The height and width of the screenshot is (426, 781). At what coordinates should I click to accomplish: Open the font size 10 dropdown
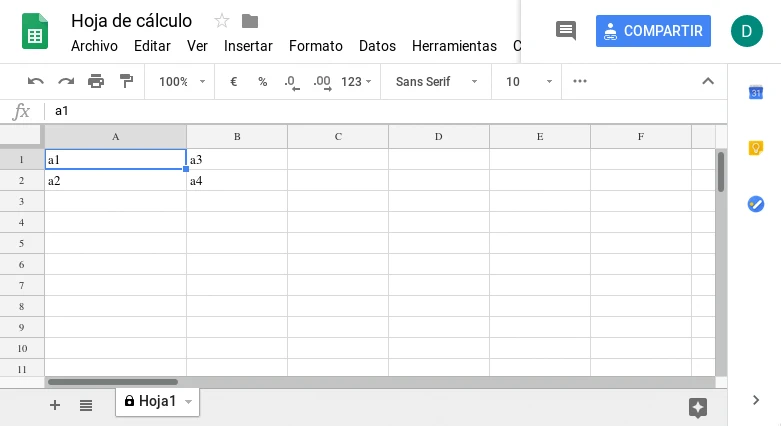527,82
